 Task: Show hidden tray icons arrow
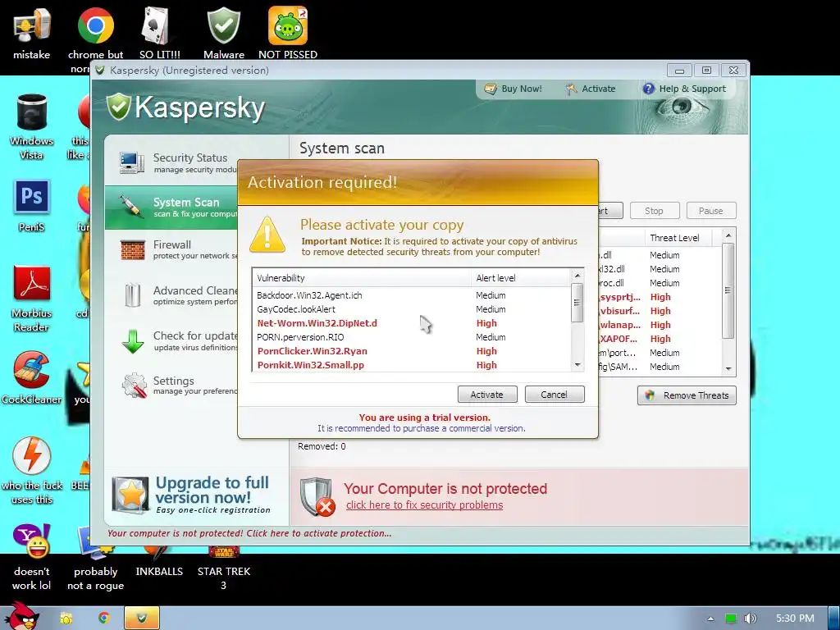tap(711, 619)
